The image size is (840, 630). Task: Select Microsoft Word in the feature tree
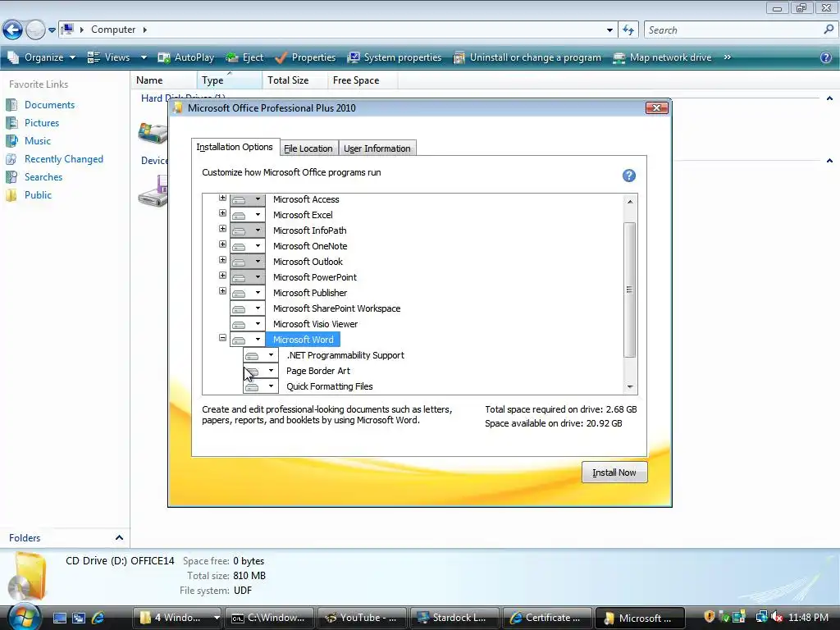[304, 340]
